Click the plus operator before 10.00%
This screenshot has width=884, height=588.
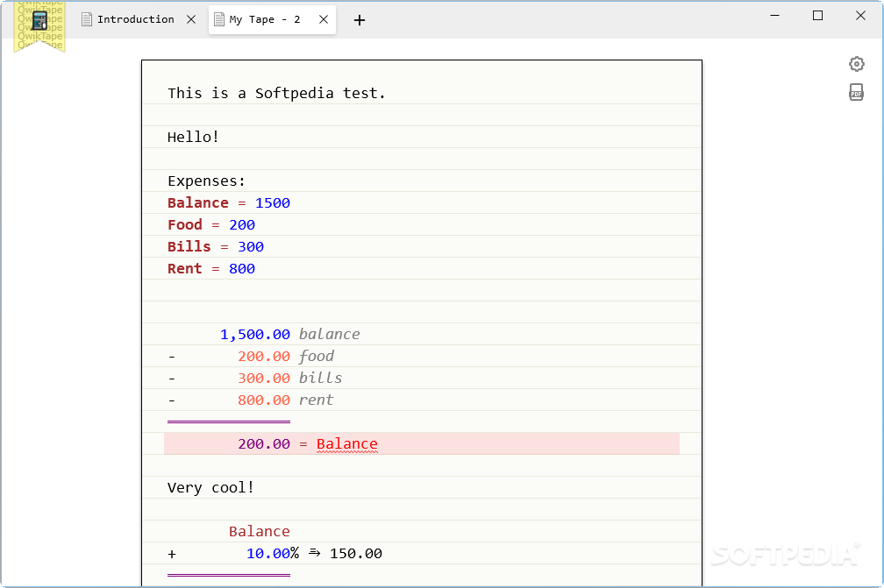172,554
